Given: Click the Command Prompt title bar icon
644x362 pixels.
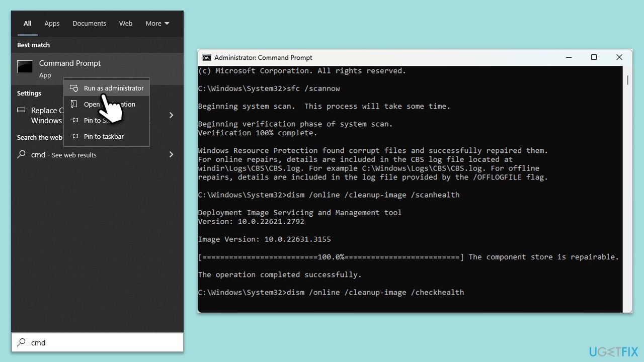Looking at the screenshot, I should click(x=207, y=57).
